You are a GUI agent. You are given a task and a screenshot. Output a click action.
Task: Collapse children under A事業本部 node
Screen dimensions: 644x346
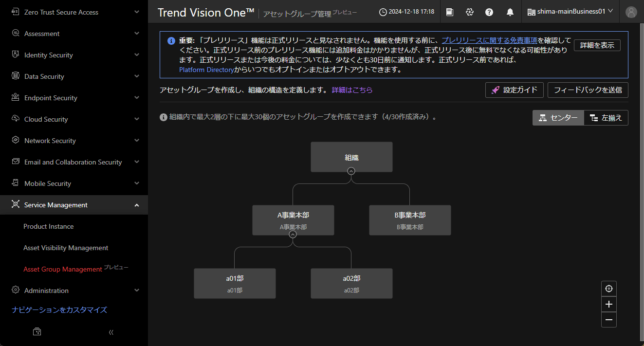pos(293,234)
